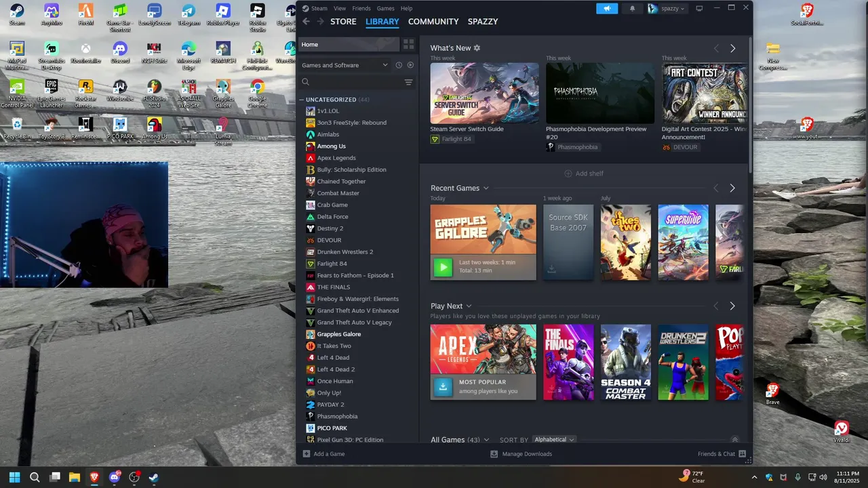The height and width of the screenshot is (488, 868).
Task: Click the Steam main content vertical scrollbar
Action: [x=750, y=105]
